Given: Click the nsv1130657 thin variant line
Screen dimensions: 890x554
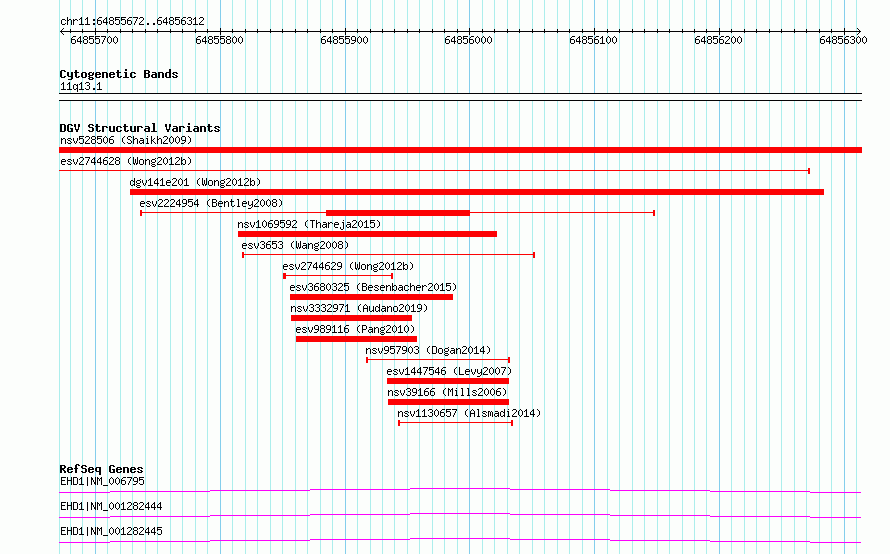Looking at the screenshot, I should 455,423.
